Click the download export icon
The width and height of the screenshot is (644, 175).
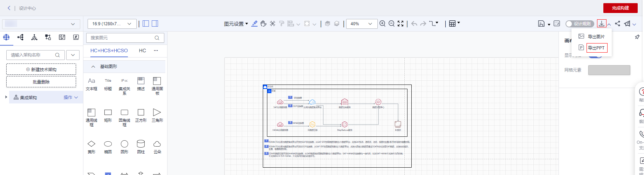pos(602,23)
